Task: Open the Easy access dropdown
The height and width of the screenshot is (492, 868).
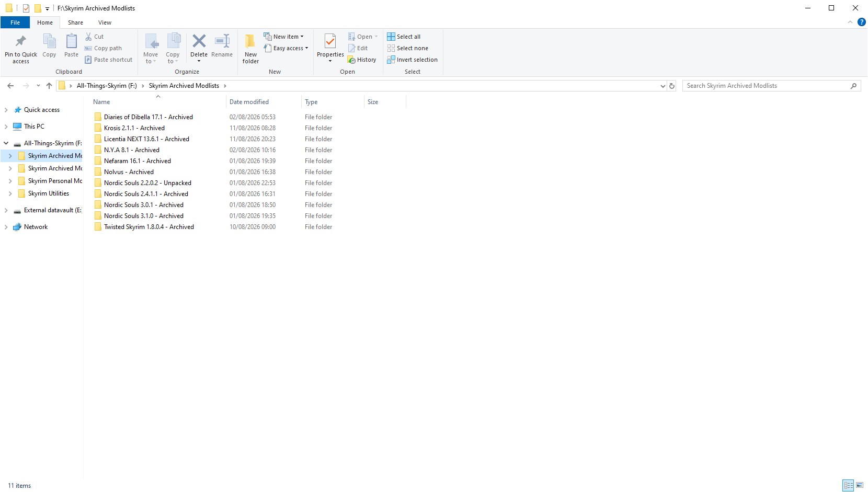Action: click(x=285, y=48)
